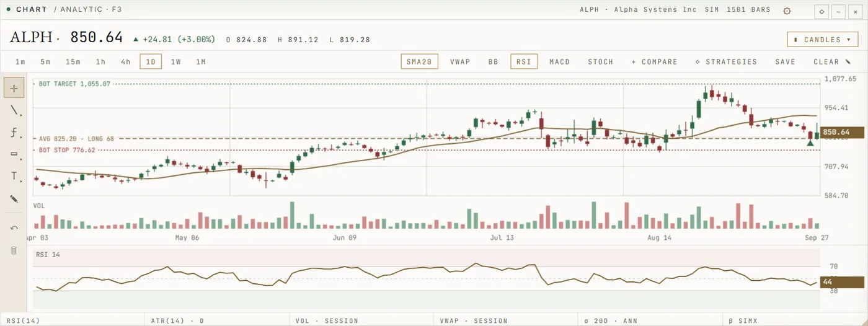This screenshot has width=868, height=326.
Task: Enable the MACD indicator
Action: pos(559,62)
